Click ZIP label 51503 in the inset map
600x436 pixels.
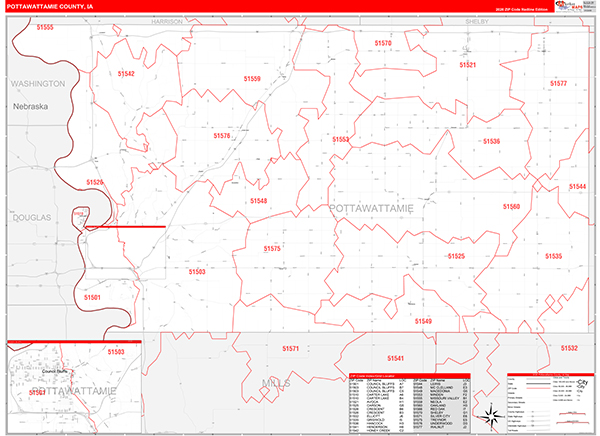click(x=116, y=352)
